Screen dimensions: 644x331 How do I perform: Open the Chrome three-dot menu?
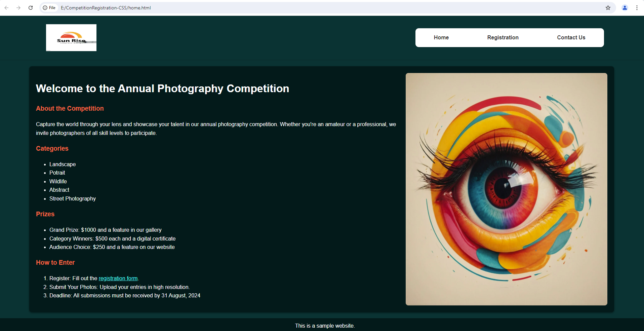[x=637, y=7]
